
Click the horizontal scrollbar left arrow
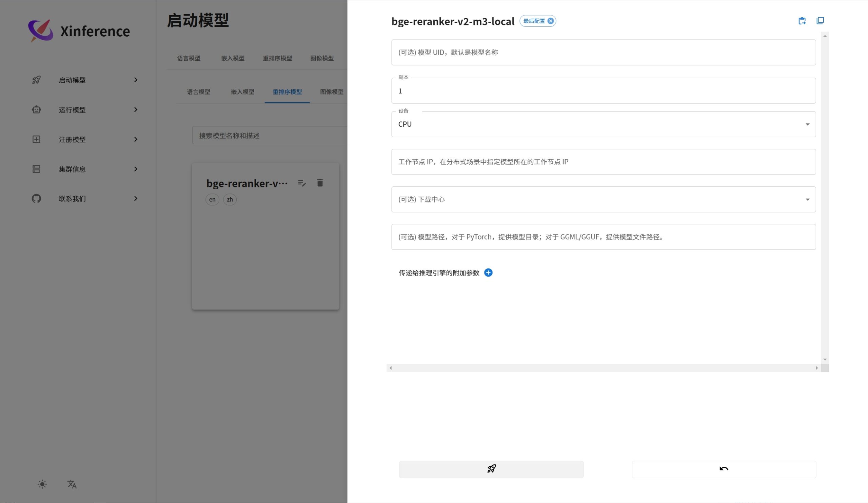click(x=390, y=368)
